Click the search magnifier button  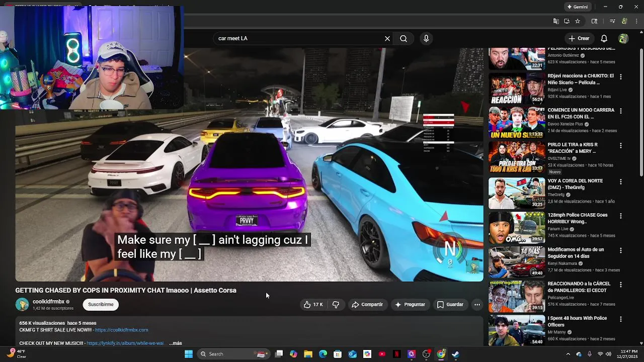[404, 38]
